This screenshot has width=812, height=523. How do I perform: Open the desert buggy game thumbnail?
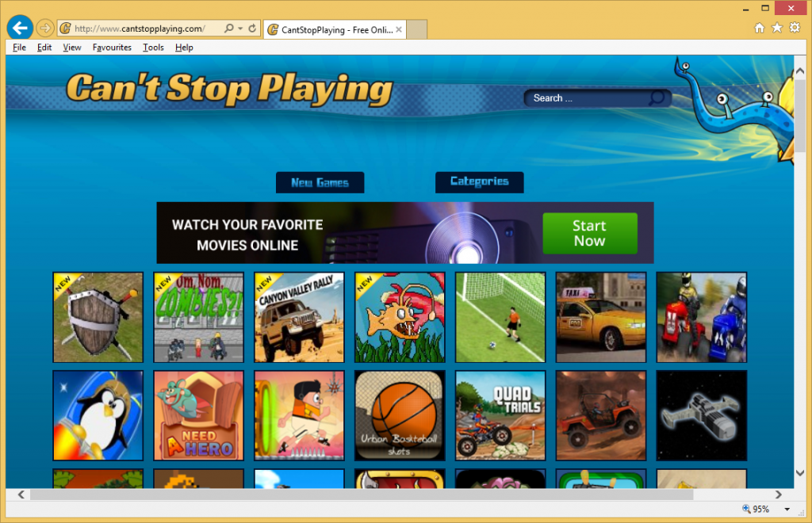601,415
